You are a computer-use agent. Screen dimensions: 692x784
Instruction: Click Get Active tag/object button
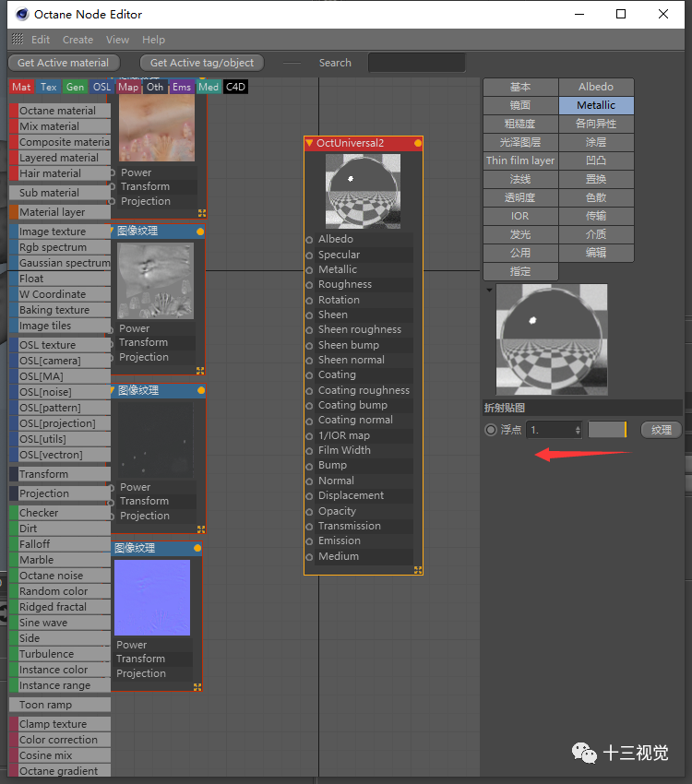pyautogui.click(x=202, y=63)
